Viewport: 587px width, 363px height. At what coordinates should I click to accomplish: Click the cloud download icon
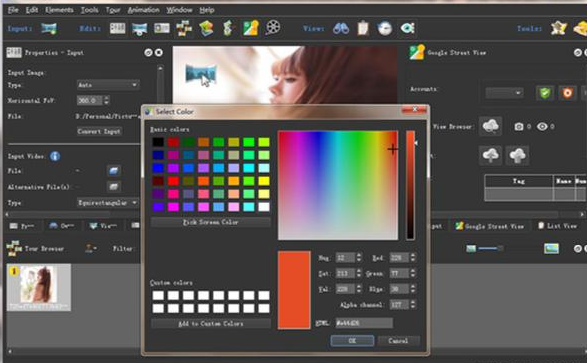pyautogui.click(x=517, y=155)
